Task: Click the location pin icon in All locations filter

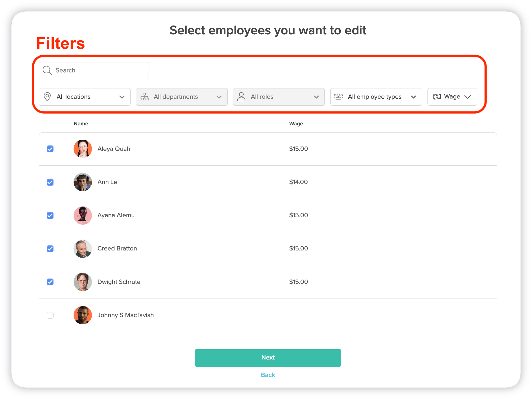Action: [x=48, y=97]
